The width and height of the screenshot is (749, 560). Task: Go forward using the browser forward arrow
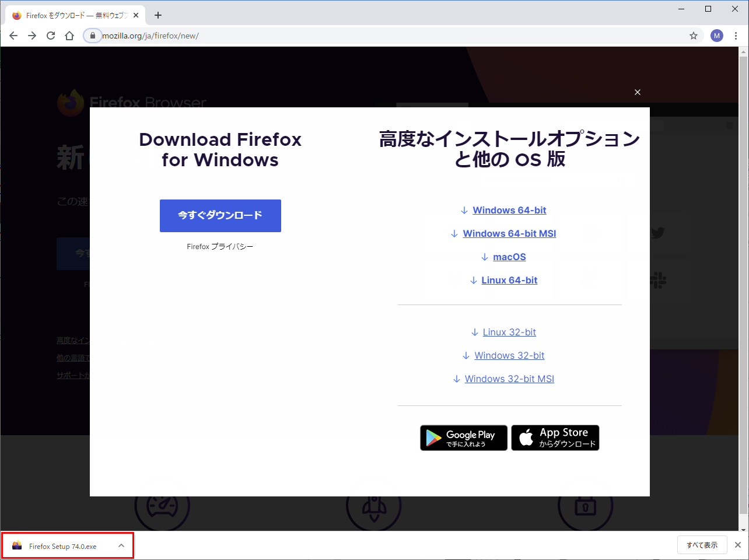click(x=32, y=36)
